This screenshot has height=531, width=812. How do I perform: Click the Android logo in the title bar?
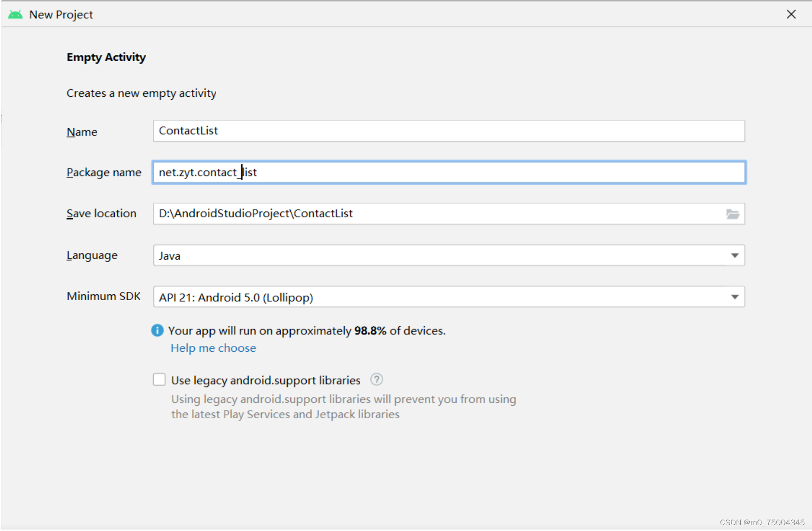point(15,14)
